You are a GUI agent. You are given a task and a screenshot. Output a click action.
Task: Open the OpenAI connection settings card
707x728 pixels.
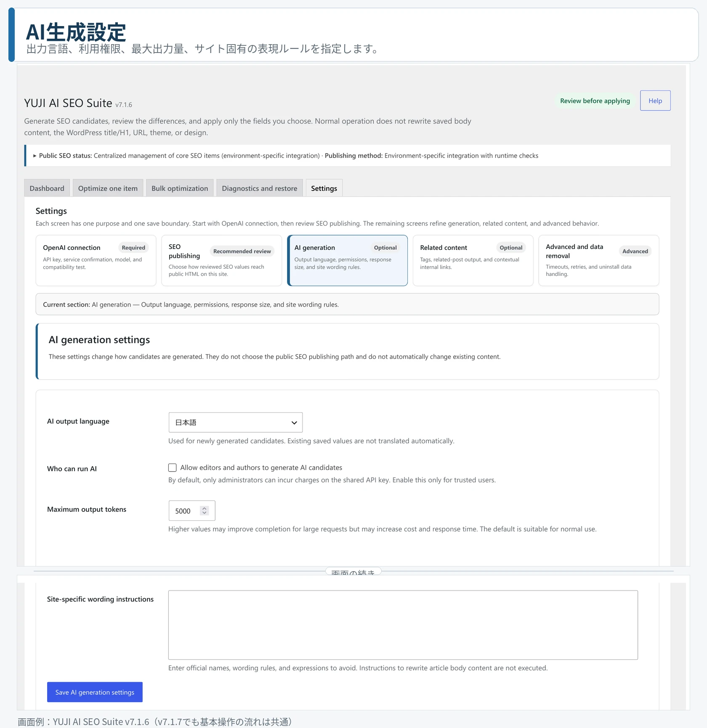[96, 260]
